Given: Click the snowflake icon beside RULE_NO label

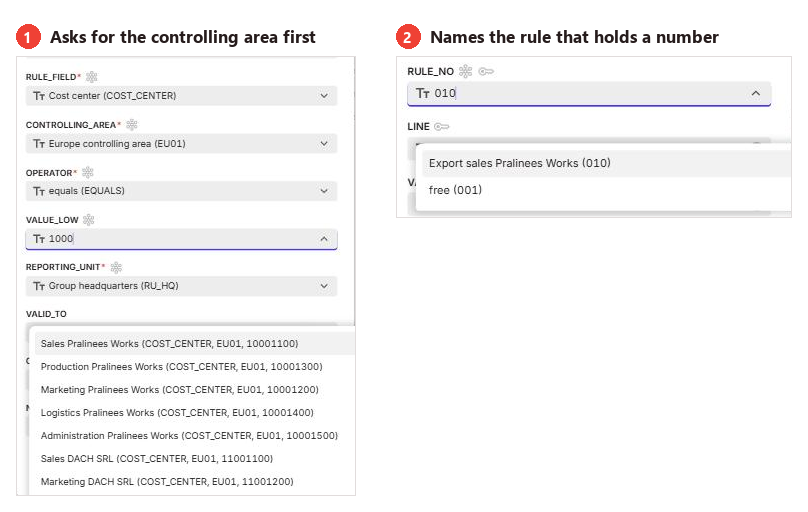Looking at the screenshot, I should pos(465,71).
